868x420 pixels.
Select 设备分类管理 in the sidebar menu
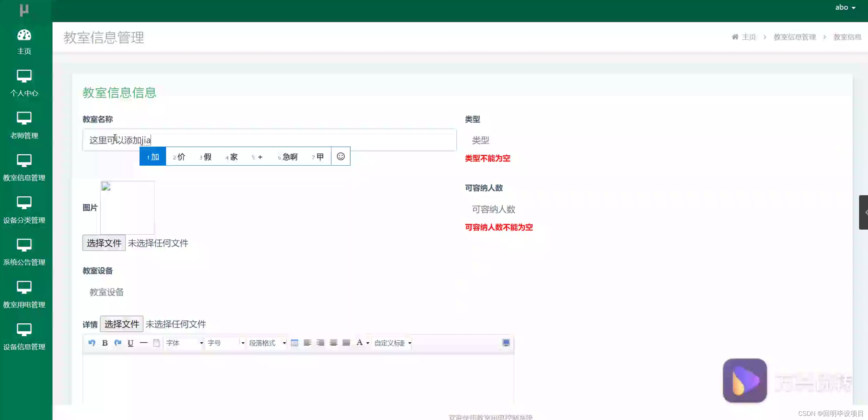(x=24, y=202)
